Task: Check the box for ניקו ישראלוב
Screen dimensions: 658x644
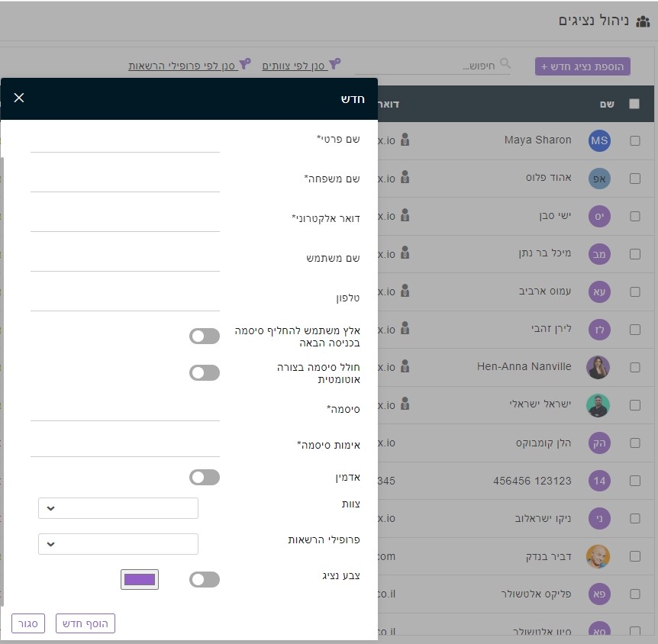Action: 635,519
